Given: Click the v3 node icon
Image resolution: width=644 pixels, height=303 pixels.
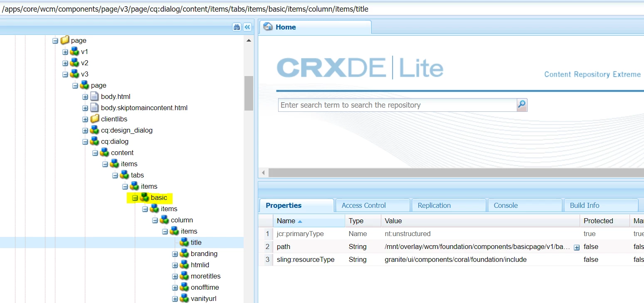Looking at the screenshot, I should point(74,74).
